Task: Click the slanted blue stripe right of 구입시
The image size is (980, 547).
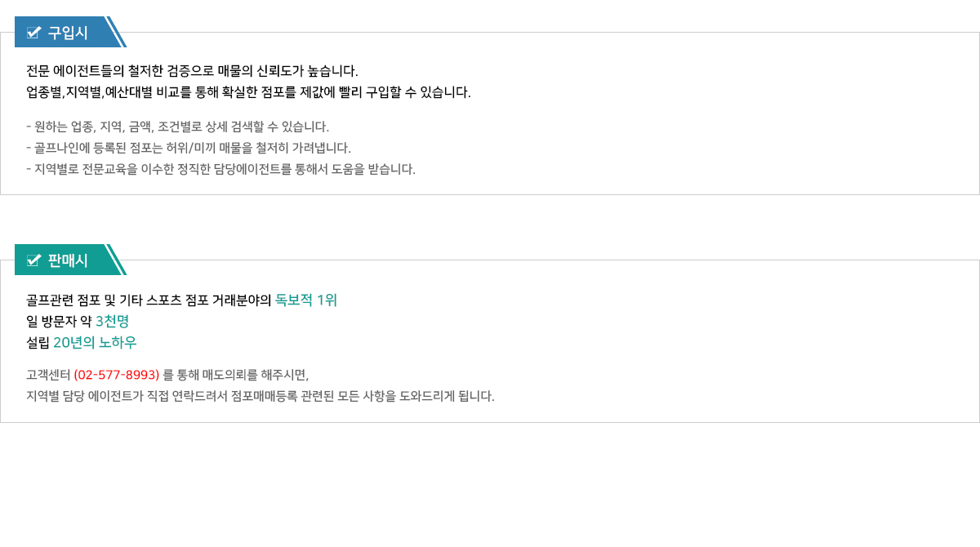Action: [118, 33]
